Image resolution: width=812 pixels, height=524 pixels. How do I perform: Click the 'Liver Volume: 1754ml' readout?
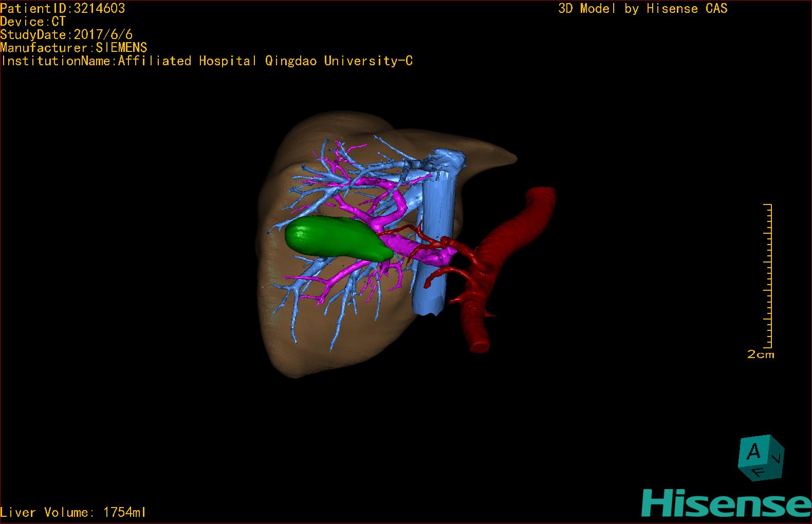click(73, 512)
